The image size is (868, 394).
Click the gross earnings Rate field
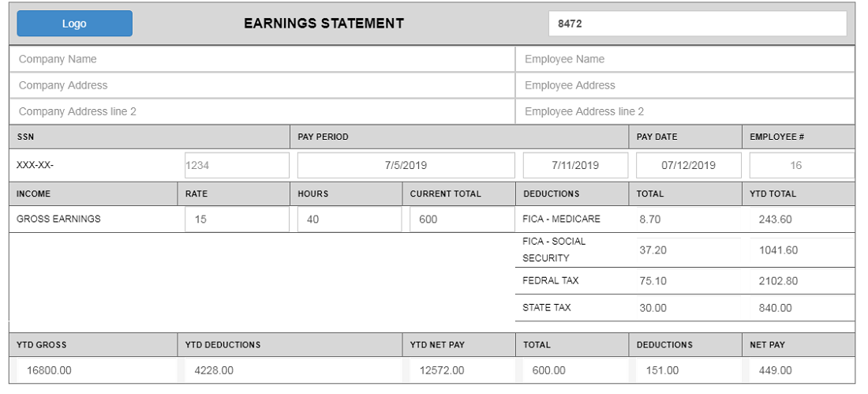236,220
